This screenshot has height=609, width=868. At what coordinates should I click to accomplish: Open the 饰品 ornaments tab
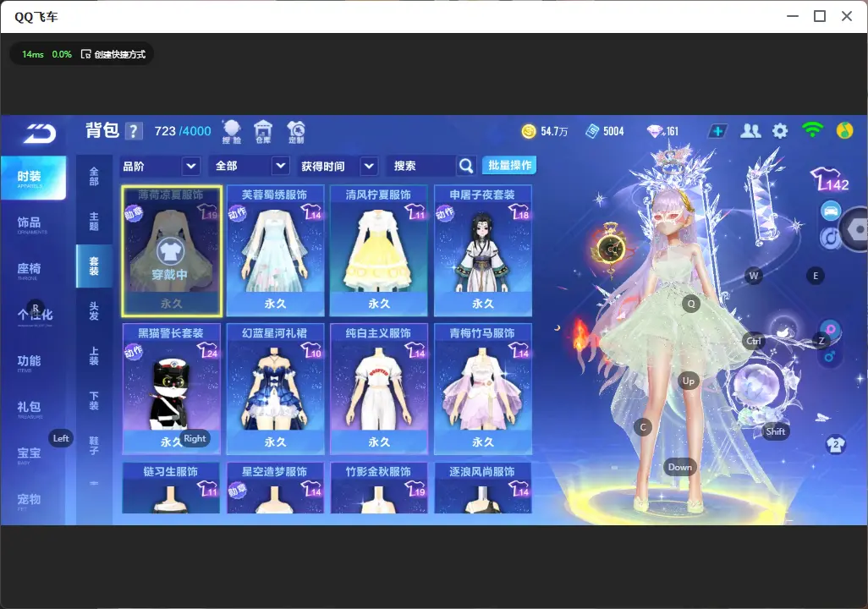(x=32, y=223)
